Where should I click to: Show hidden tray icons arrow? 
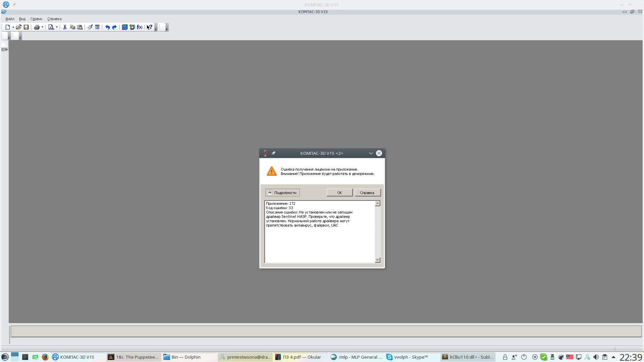point(613,357)
